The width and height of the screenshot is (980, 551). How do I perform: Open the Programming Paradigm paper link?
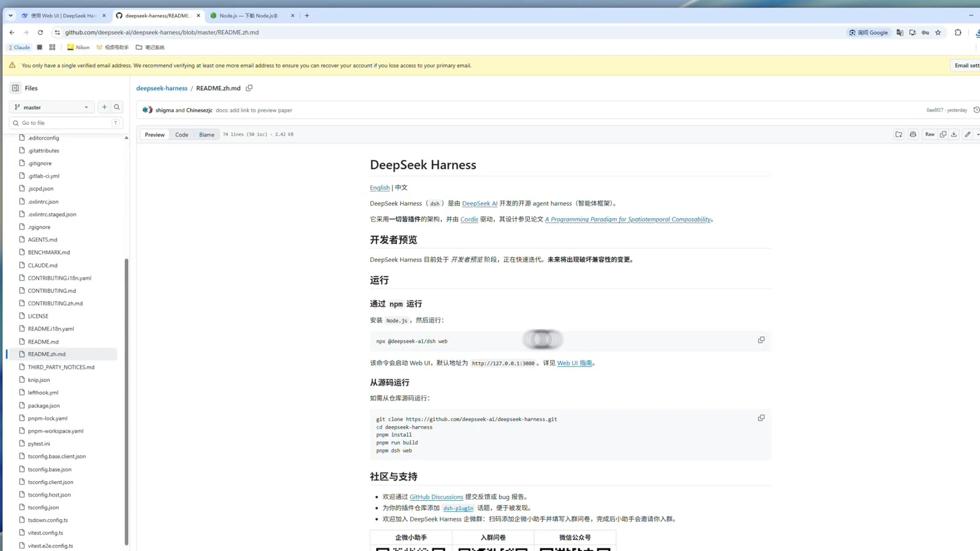click(628, 219)
